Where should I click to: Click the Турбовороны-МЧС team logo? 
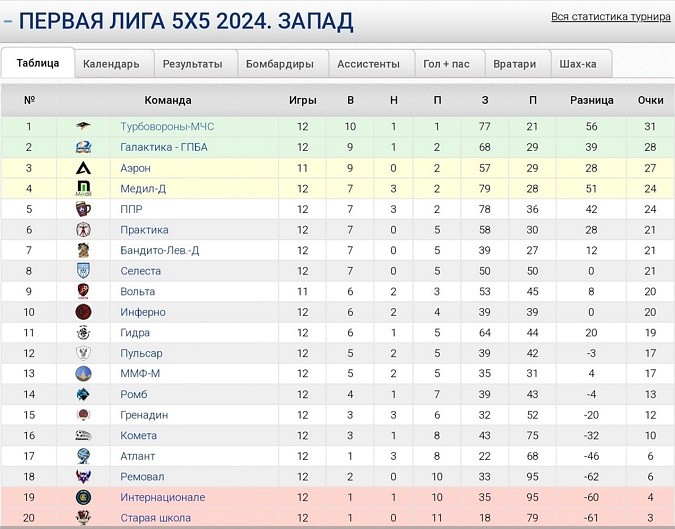click(84, 127)
